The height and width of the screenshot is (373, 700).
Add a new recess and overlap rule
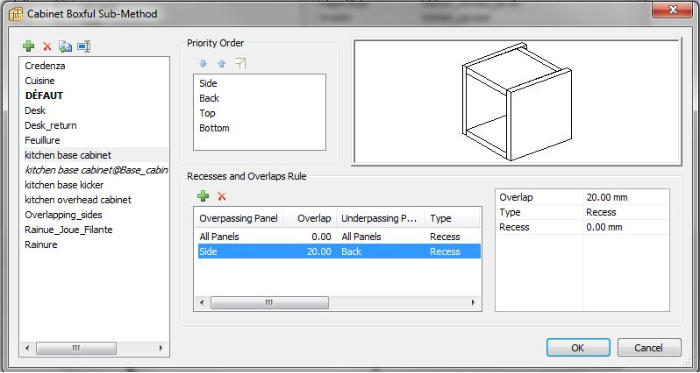[203, 196]
